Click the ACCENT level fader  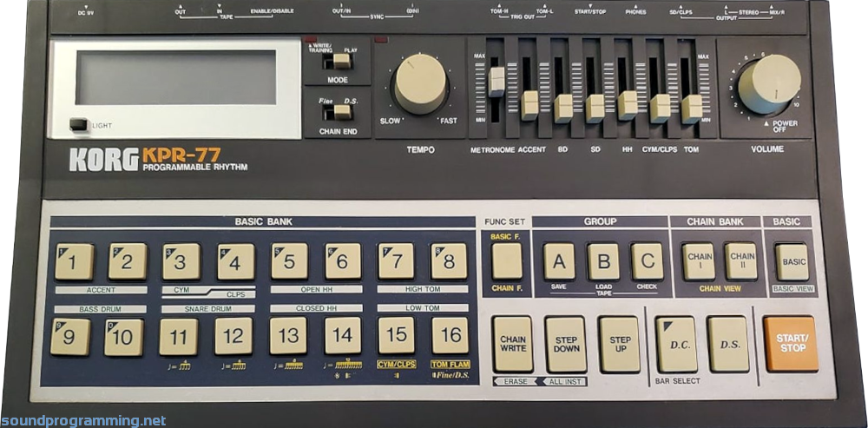(529, 106)
